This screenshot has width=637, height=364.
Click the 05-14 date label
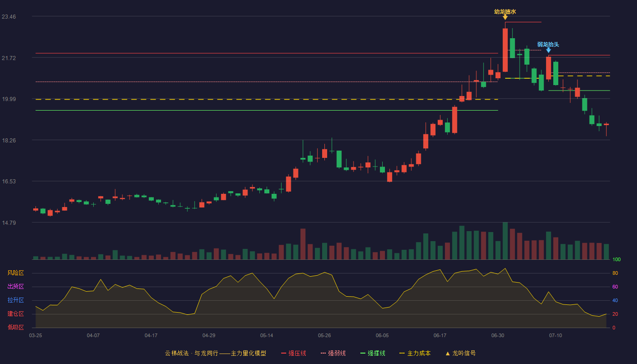267,335
